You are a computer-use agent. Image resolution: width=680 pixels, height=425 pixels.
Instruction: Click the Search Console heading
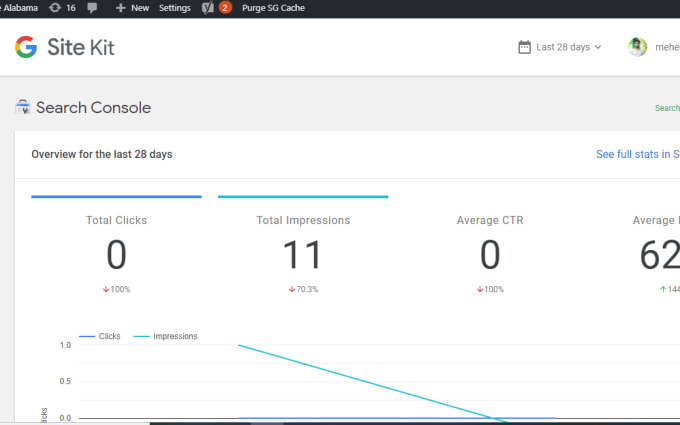coord(93,107)
